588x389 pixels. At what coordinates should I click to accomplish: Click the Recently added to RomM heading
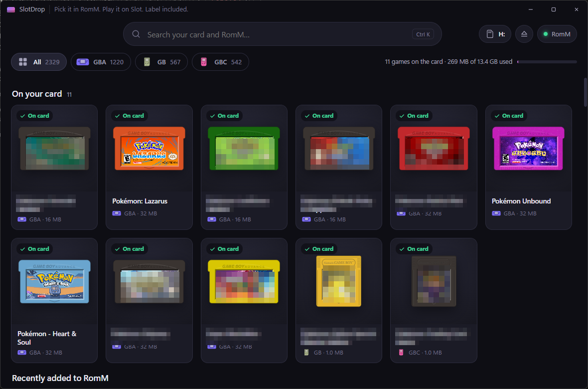[60, 378]
